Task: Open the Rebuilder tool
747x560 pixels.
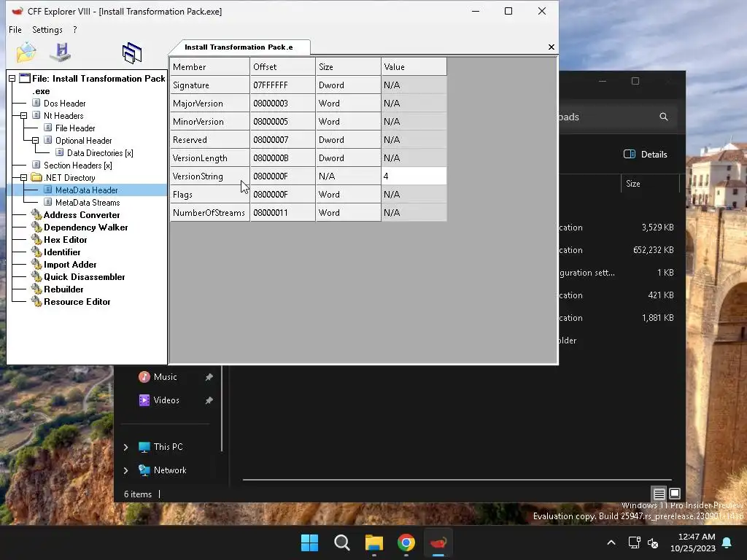Action: tap(63, 289)
